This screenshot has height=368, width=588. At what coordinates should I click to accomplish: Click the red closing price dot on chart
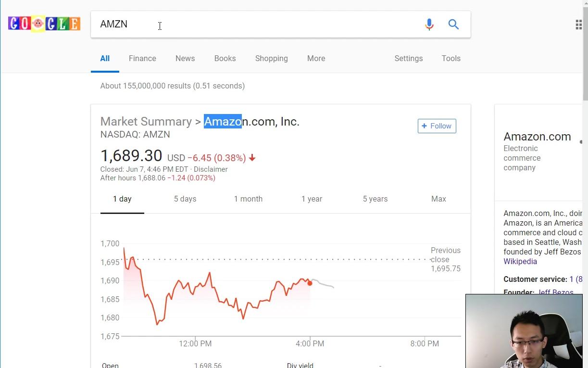coord(310,283)
